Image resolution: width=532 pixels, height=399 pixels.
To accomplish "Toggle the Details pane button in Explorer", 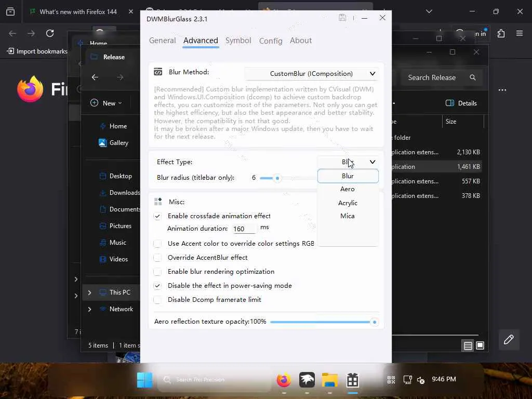I will point(461,103).
